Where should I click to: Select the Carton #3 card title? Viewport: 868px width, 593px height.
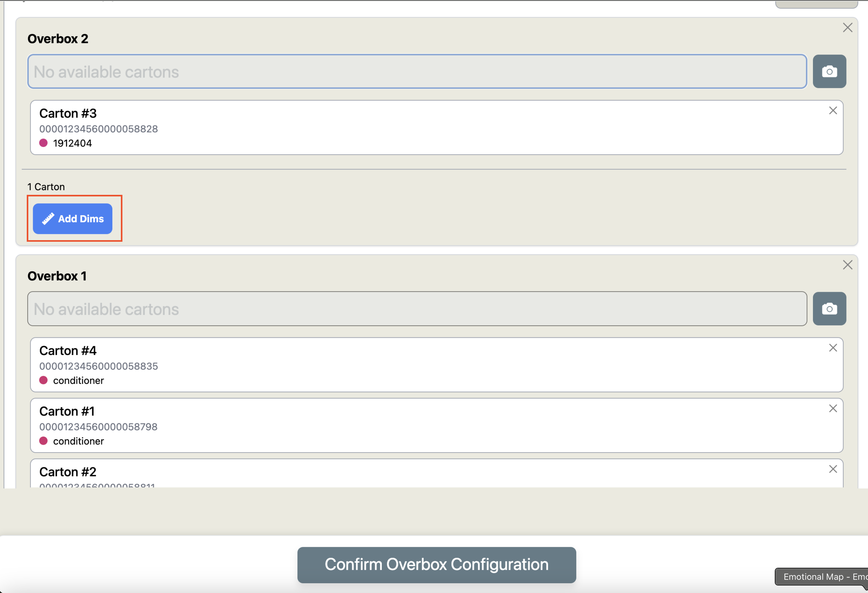pos(68,113)
